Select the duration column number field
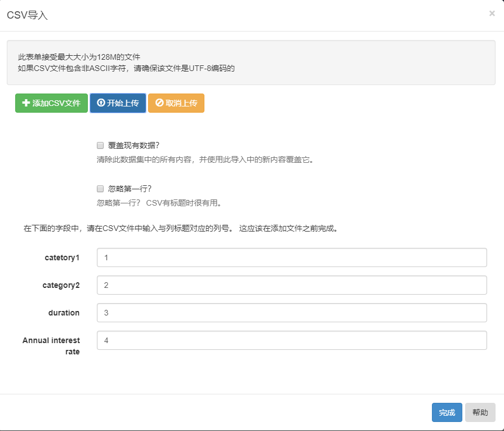 pyautogui.click(x=292, y=313)
